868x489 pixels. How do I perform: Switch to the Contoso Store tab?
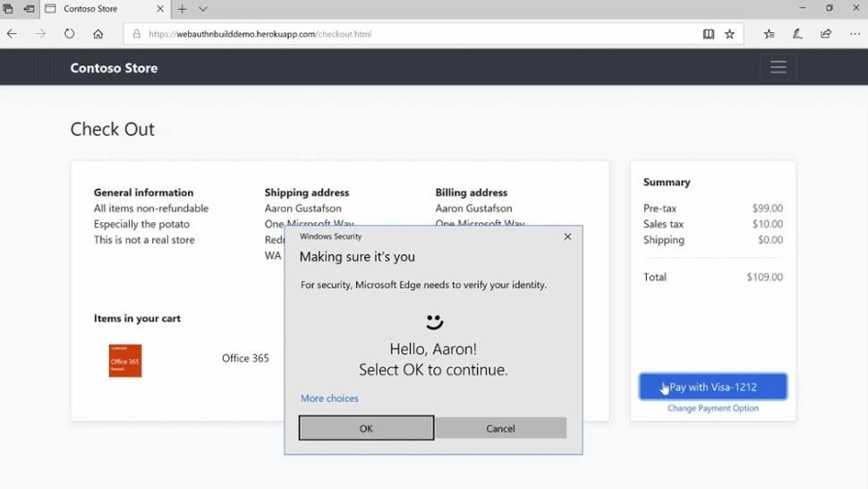(98, 9)
